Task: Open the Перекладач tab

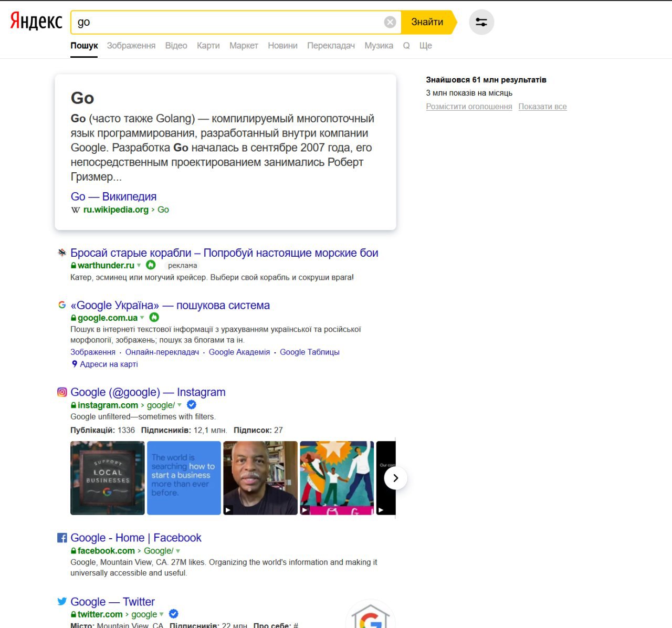Action: click(x=331, y=46)
